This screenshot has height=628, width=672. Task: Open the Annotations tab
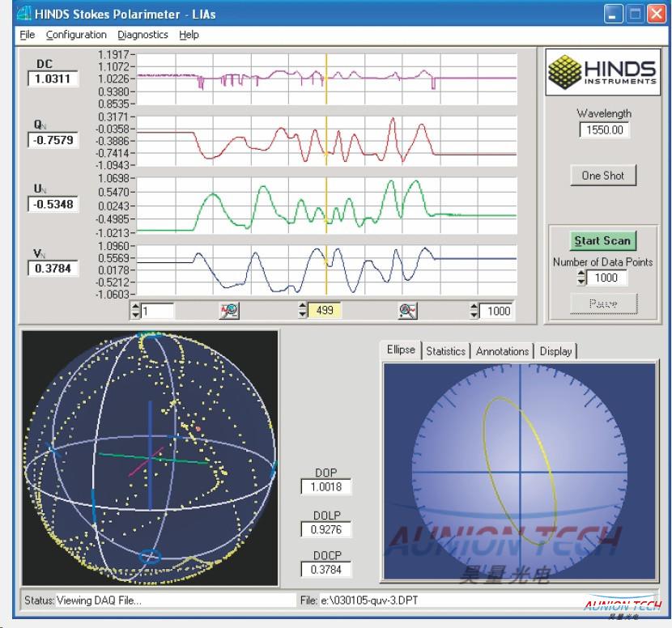tap(502, 351)
